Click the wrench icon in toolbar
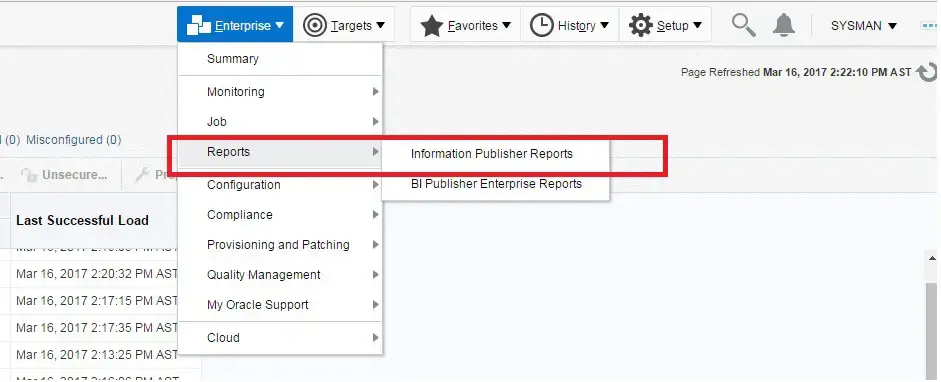 [142, 175]
